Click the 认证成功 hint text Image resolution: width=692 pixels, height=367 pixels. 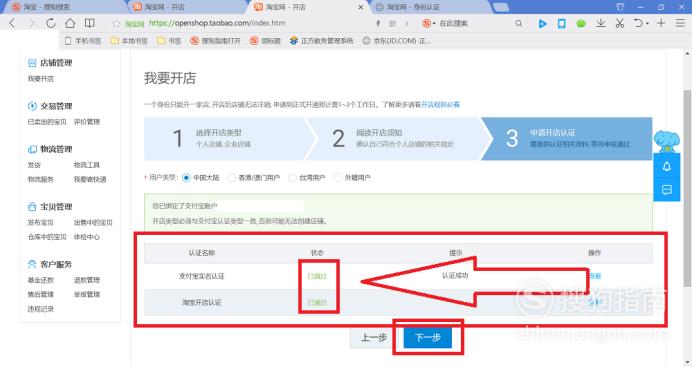point(455,275)
